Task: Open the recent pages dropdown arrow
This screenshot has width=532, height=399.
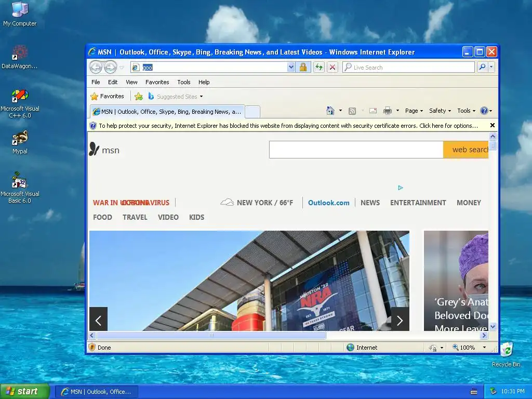Action: [x=122, y=68]
